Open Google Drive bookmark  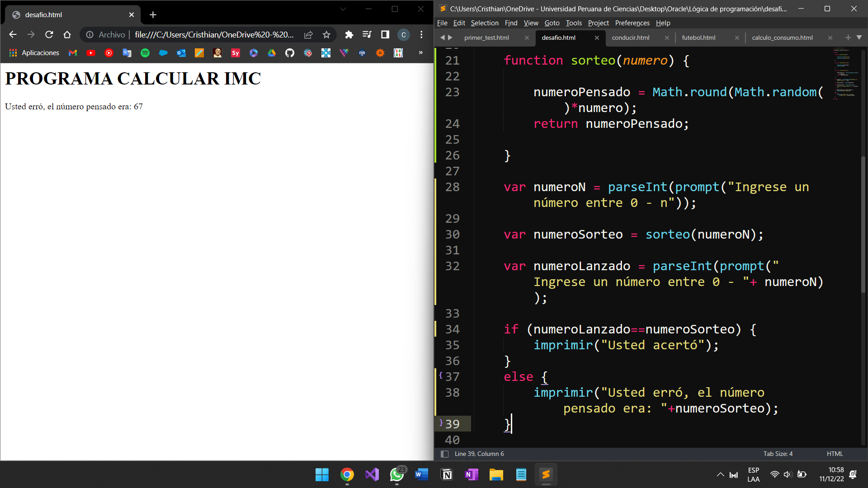[x=272, y=53]
